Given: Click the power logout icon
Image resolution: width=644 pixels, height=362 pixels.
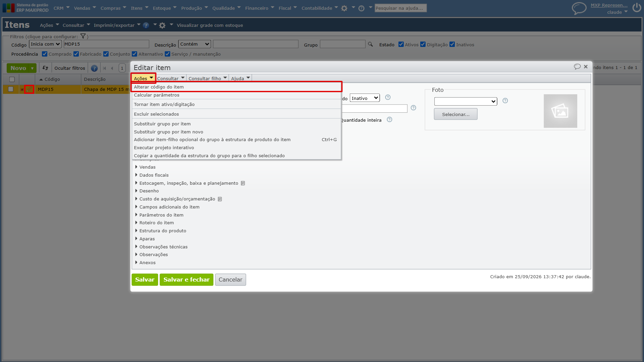Looking at the screenshot, I should (x=637, y=7).
